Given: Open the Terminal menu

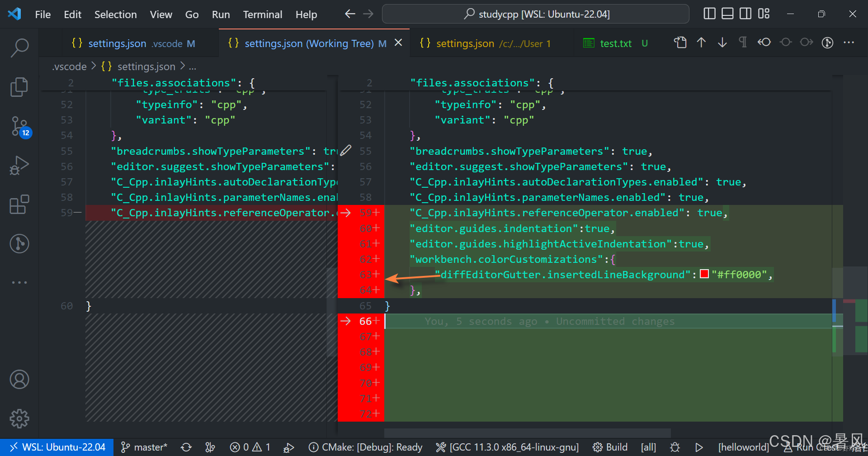Looking at the screenshot, I should tap(263, 14).
